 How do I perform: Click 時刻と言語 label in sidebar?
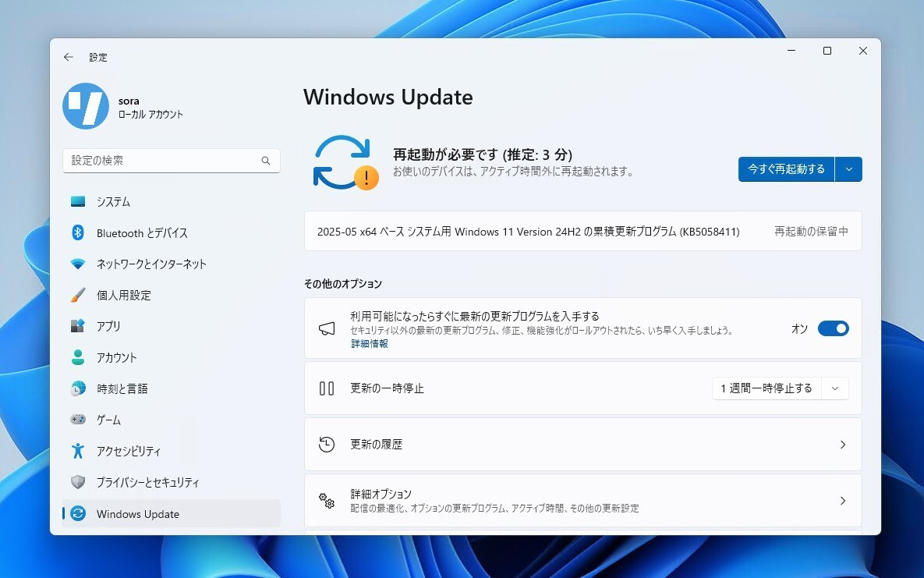[122, 388]
